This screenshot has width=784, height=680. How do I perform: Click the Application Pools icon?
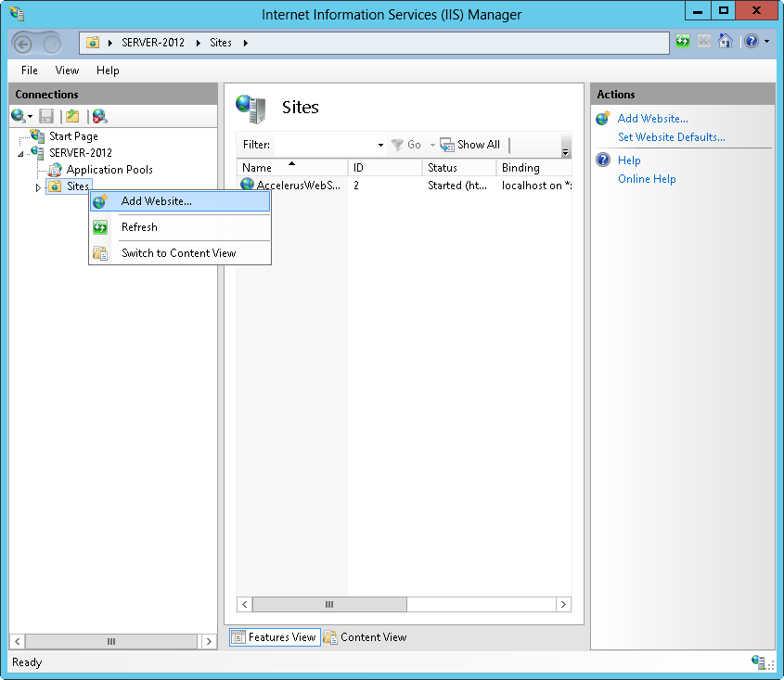coord(55,170)
